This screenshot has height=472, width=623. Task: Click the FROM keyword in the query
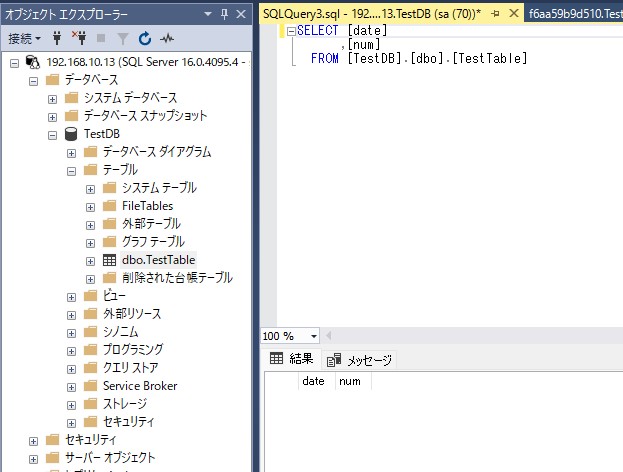point(325,58)
